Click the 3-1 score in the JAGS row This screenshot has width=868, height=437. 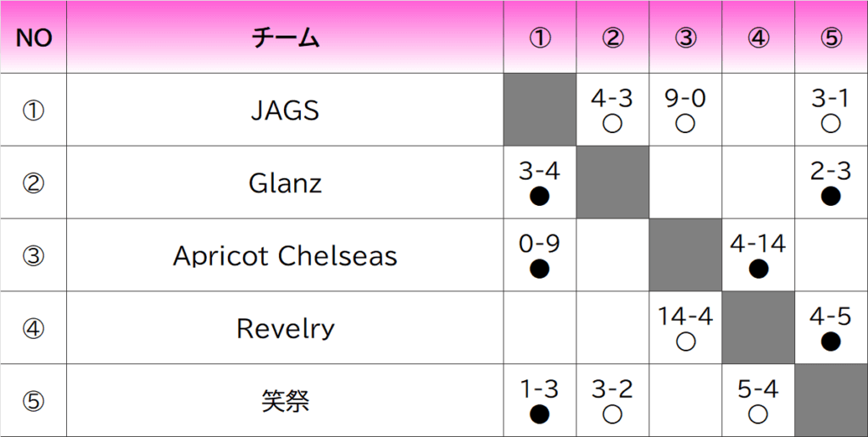[x=831, y=98]
